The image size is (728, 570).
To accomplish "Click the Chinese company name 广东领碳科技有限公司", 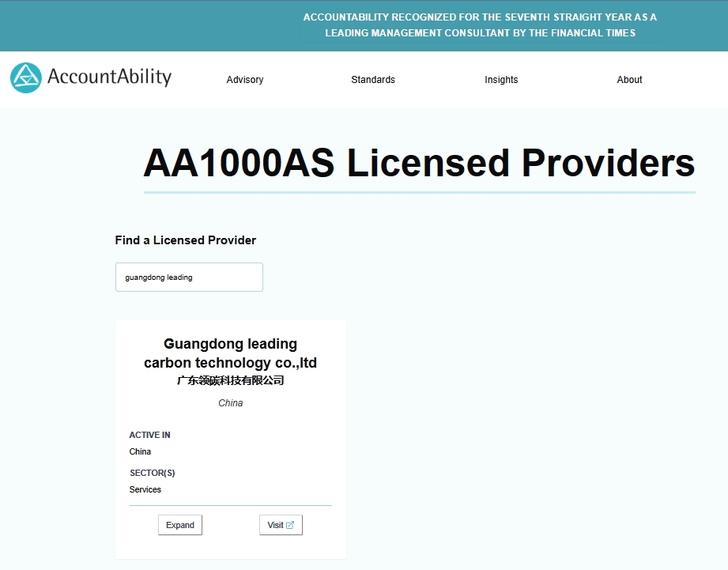I will point(230,380).
